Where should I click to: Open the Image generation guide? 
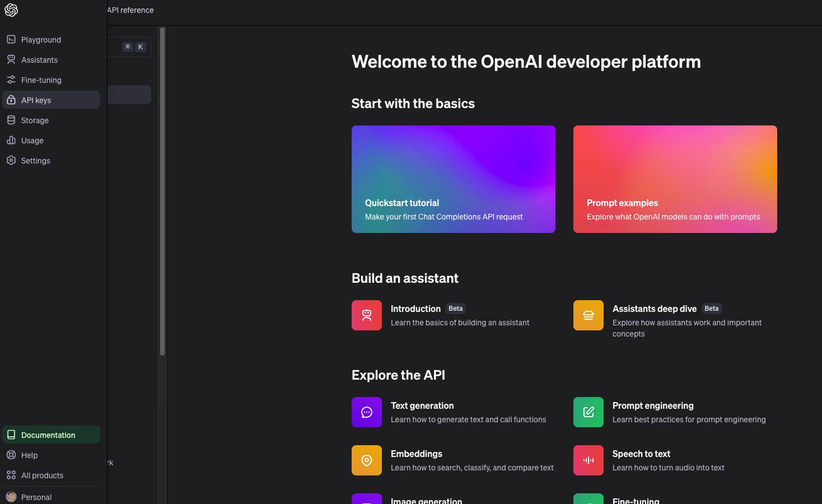[x=426, y=500]
